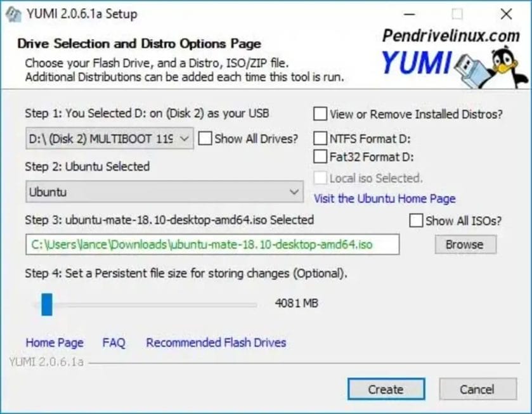Check the Show All ISOs box
Viewport: 532px width, 414px height.
[416, 221]
